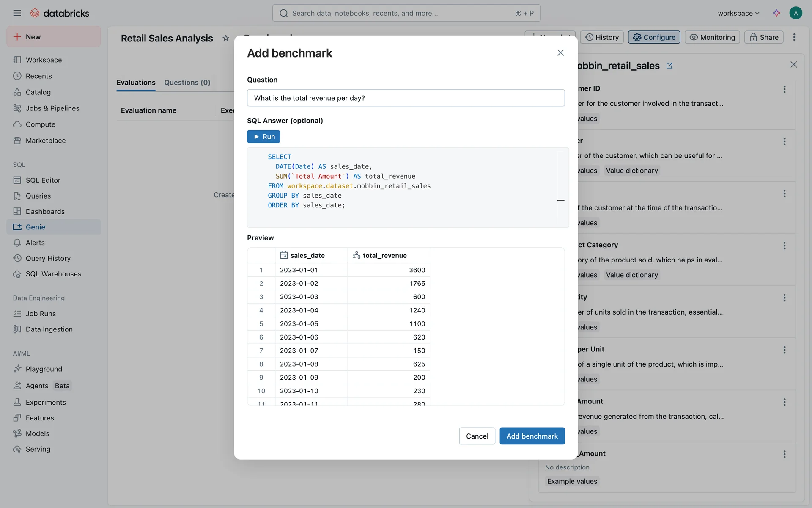Select the Evaluations tab

[136, 83]
